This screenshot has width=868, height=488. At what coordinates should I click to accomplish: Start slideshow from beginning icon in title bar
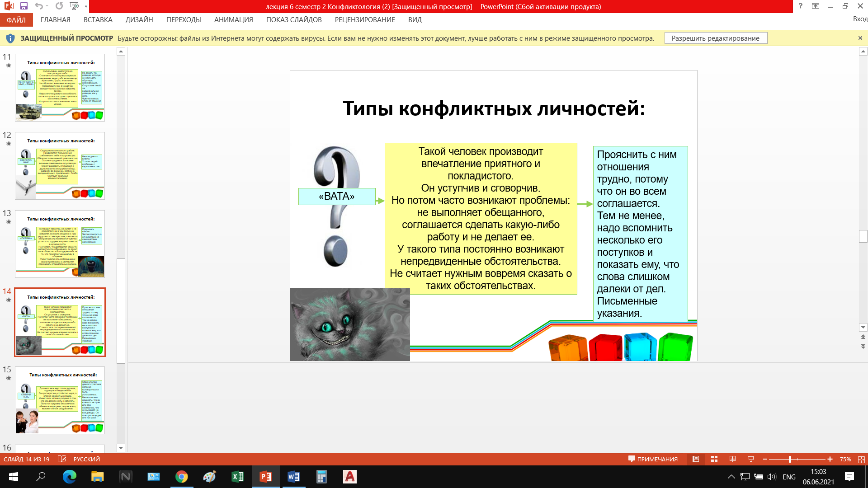[x=75, y=6]
